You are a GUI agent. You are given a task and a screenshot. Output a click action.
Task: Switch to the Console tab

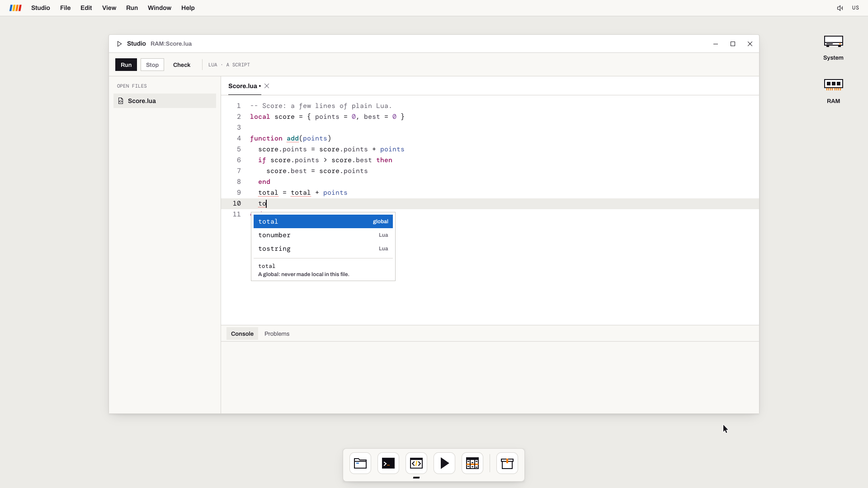[242, 334]
